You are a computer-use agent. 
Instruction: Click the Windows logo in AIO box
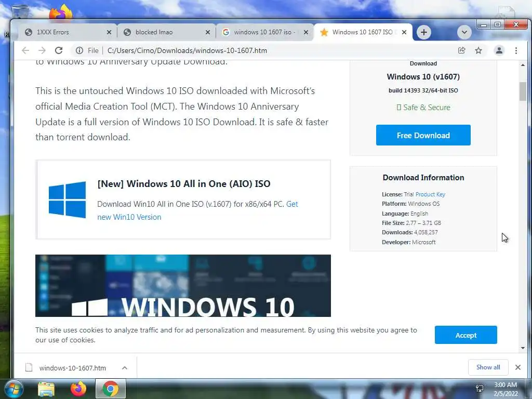[x=67, y=199]
